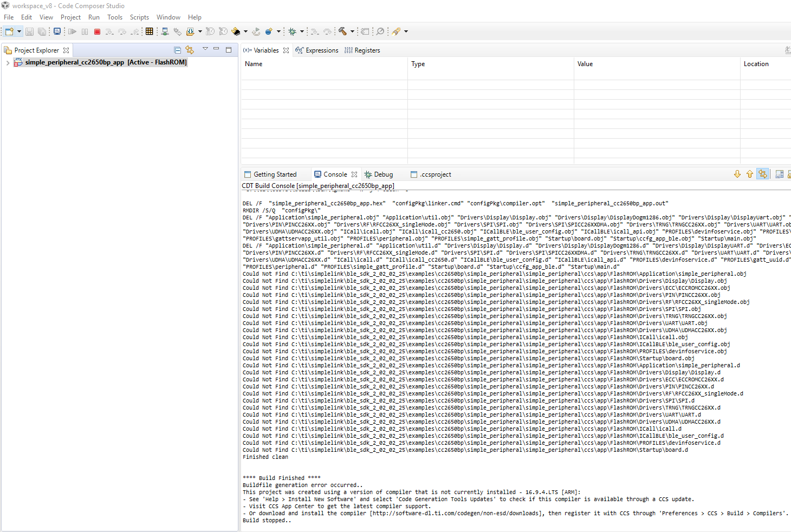Click the first Step Over icon

122,31
